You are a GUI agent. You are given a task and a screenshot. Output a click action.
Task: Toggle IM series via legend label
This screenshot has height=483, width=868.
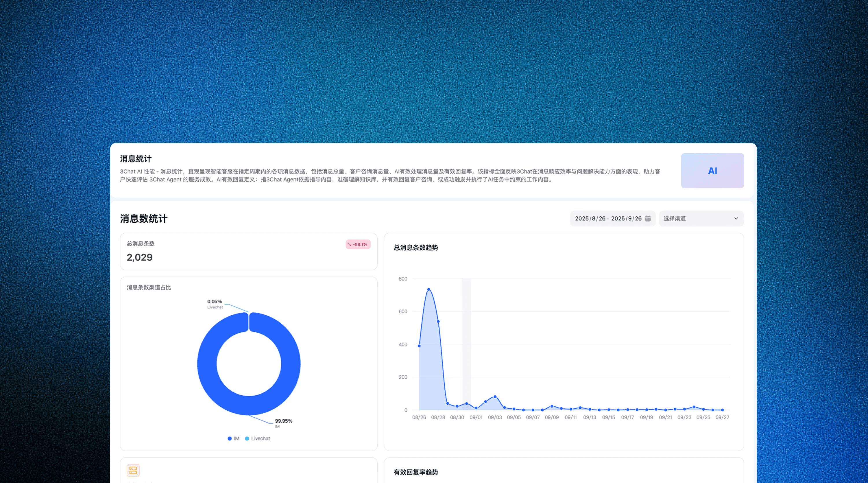pos(237,438)
